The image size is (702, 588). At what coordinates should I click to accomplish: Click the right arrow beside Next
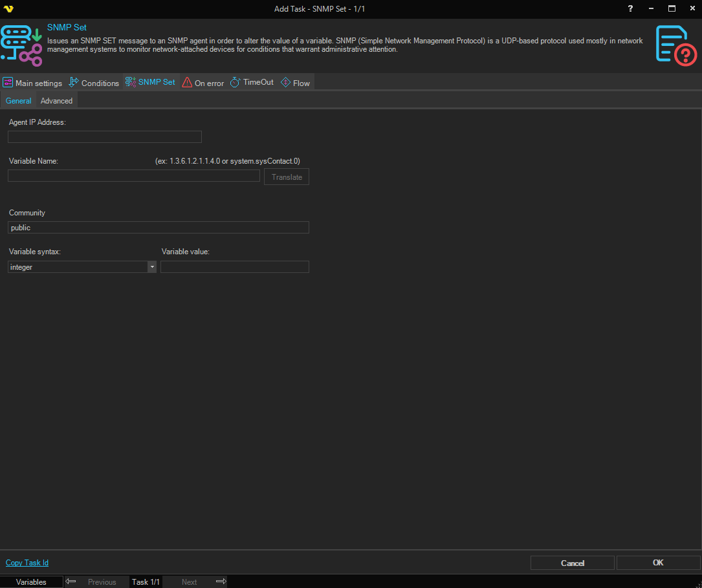coord(221,582)
